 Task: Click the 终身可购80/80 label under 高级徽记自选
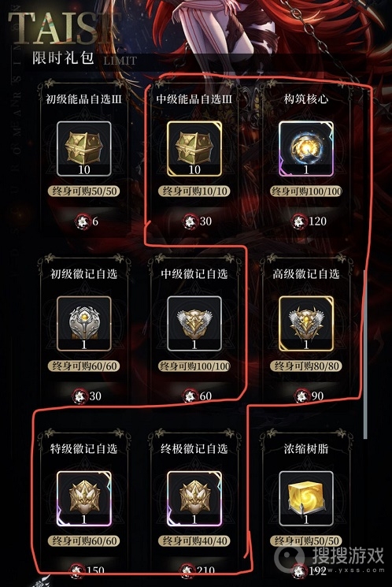(306, 366)
